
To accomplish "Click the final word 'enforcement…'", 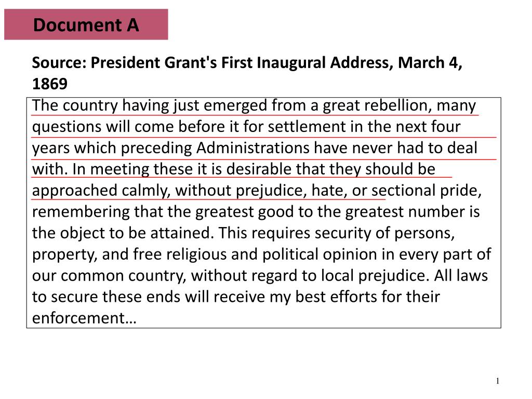I will 84,318.
